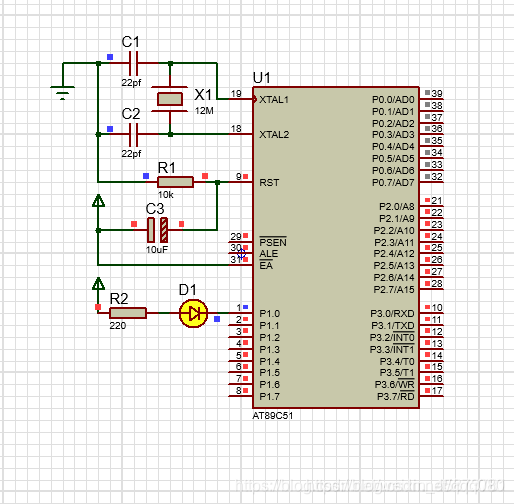Click the P3.0/RXD pin label
The height and width of the screenshot is (504, 514).
point(392,314)
